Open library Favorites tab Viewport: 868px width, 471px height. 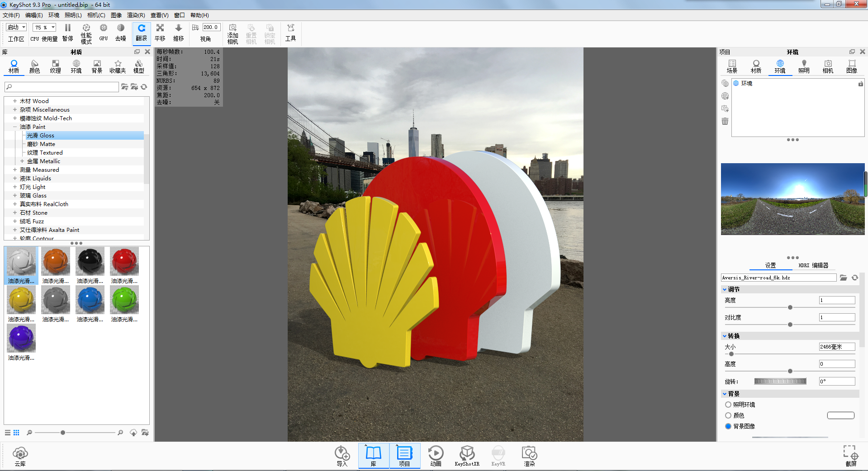point(118,66)
